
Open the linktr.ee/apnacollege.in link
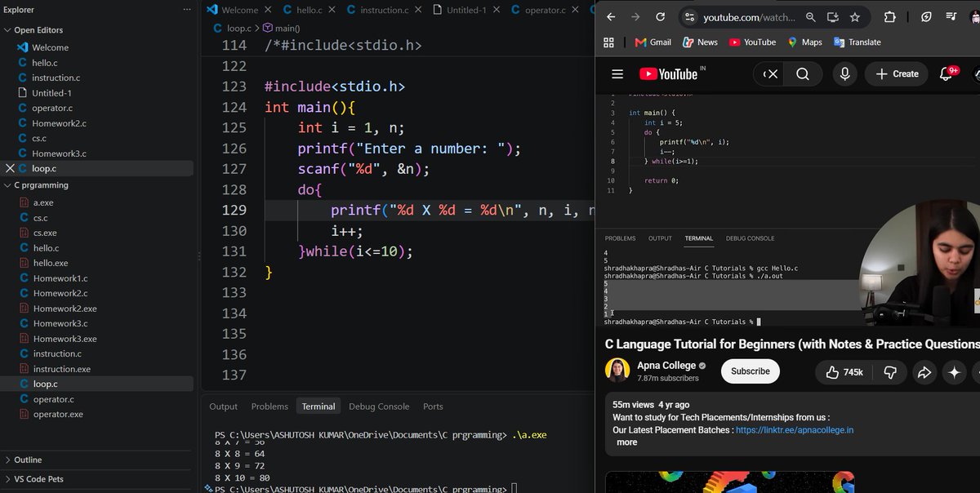[795, 430]
